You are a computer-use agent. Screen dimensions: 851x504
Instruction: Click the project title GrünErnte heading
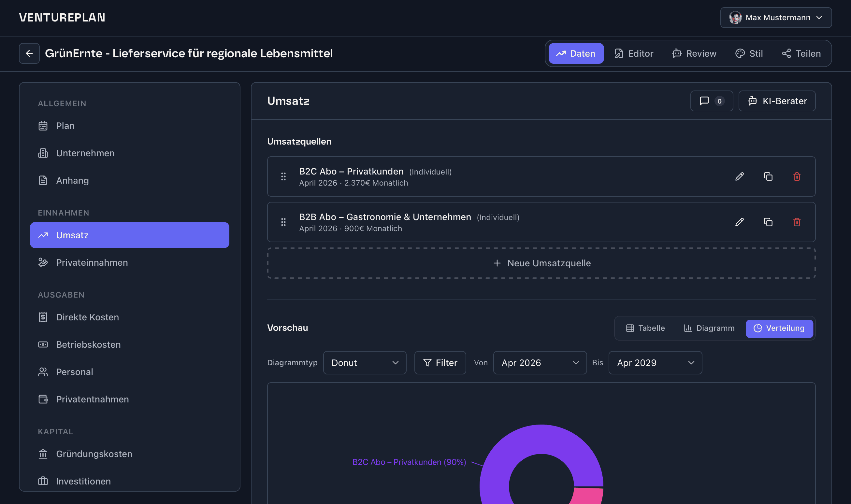(x=189, y=53)
